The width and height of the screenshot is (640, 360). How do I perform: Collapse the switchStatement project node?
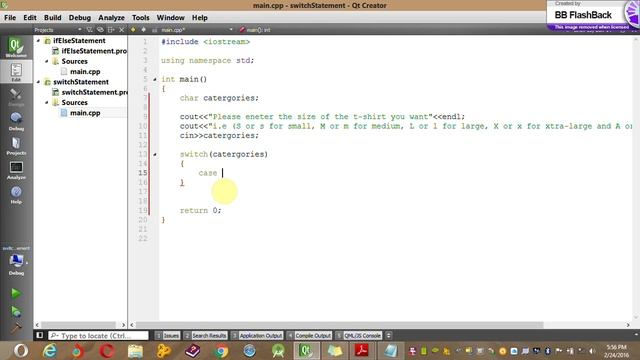point(38,82)
